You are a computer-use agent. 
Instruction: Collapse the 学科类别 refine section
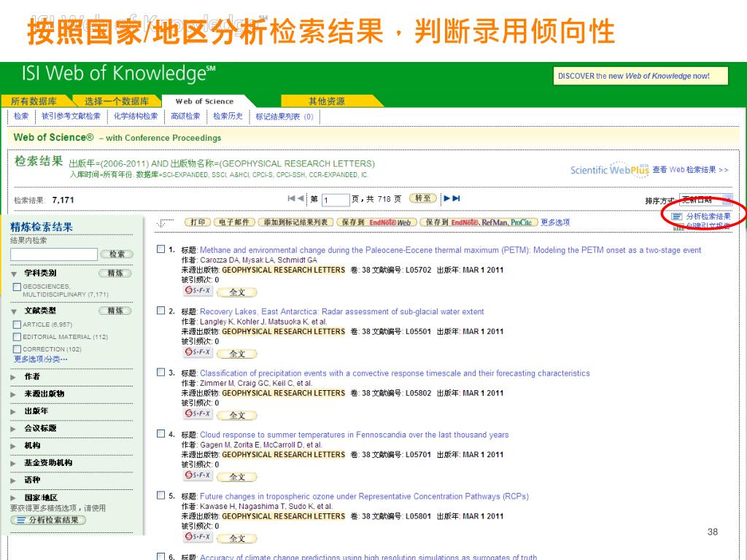point(14,274)
